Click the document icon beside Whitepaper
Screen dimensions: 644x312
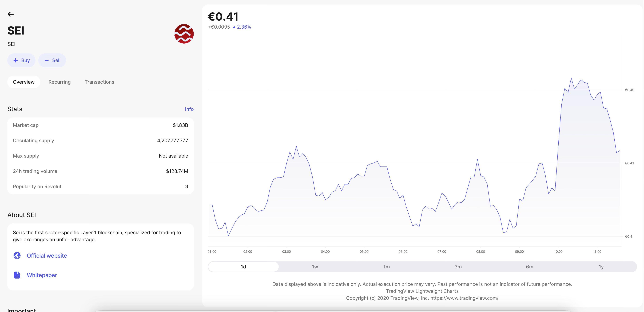click(17, 275)
